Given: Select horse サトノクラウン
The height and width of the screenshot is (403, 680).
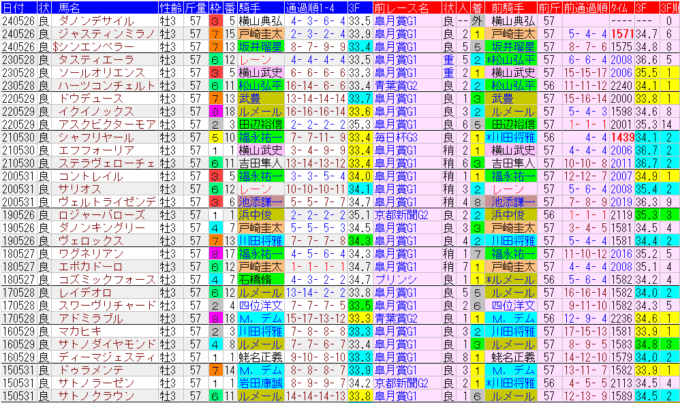Looking at the screenshot, I should click(x=96, y=396).
